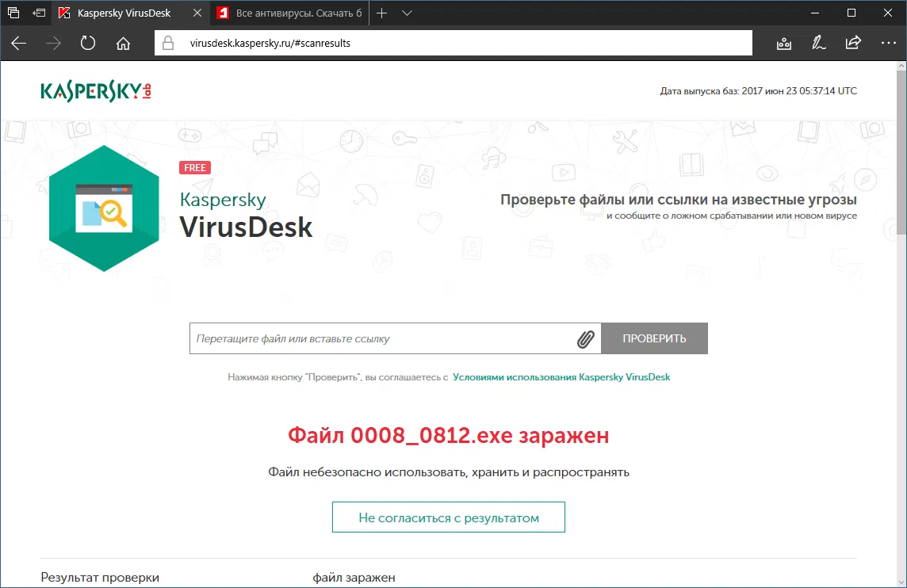
Task: Open the Hub favorites panel
Action: click(783, 44)
